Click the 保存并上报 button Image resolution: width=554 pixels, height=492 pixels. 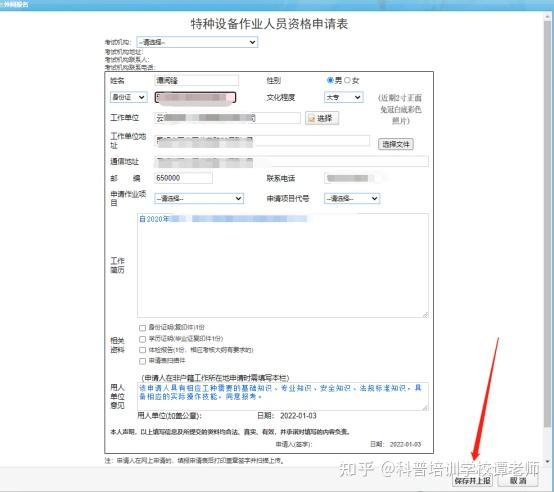point(472,481)
